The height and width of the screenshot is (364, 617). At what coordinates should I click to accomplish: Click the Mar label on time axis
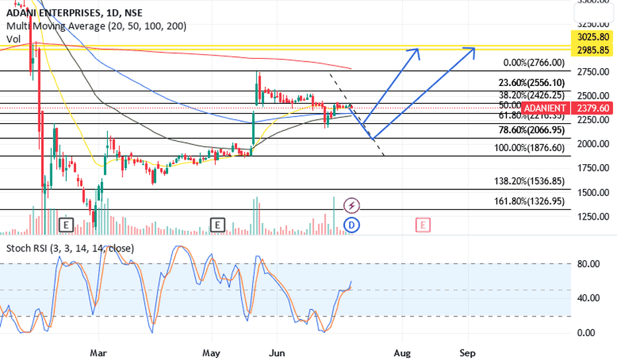(98, 353)
